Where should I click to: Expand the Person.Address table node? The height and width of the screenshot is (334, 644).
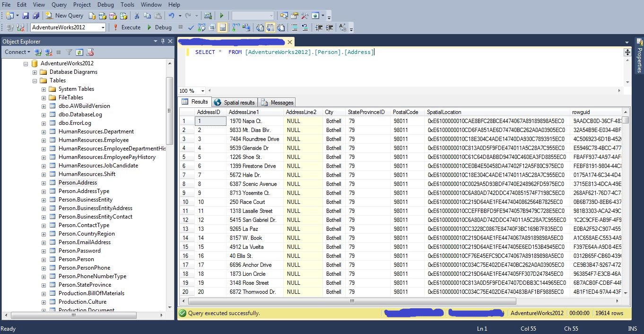click(x=44, y=183)
